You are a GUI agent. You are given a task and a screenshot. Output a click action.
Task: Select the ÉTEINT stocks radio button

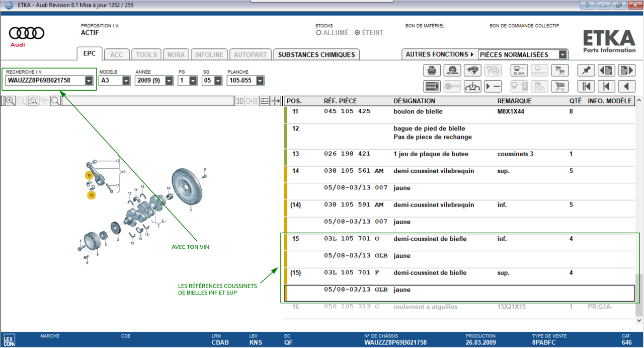(357, 33)
